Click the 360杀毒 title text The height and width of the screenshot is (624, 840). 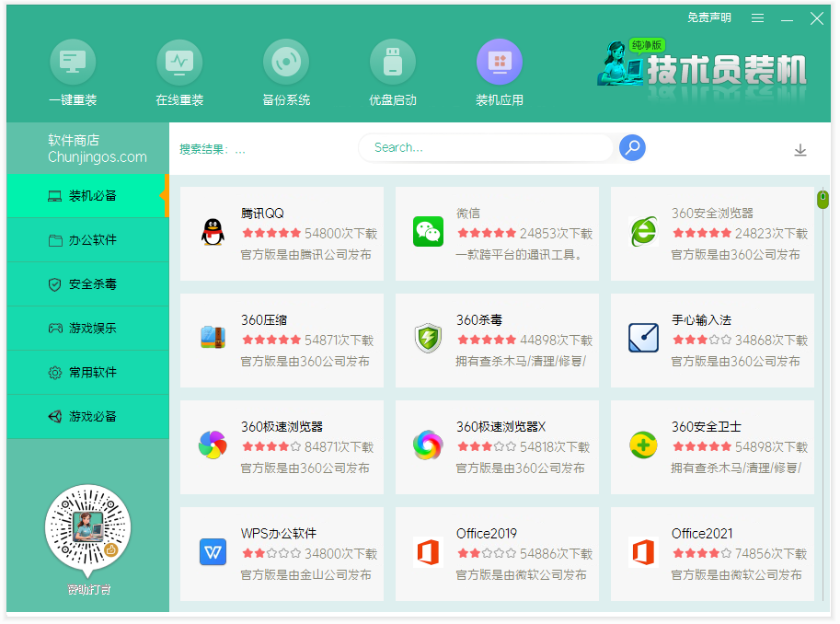click(479, 320)
